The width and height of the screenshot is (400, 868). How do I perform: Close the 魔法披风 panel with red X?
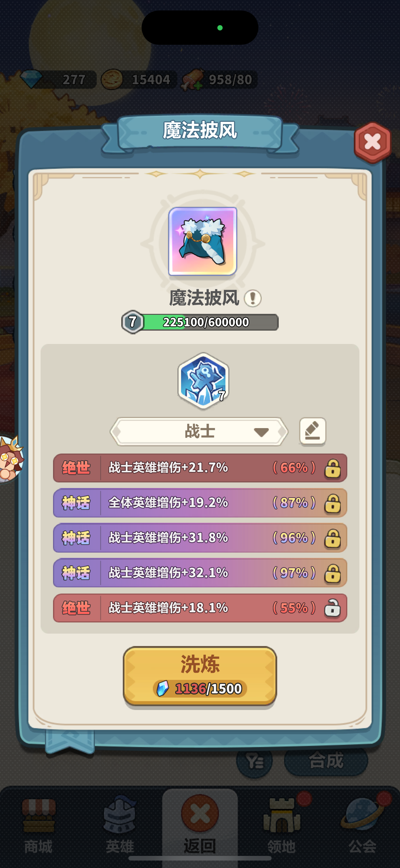point(372,142)
